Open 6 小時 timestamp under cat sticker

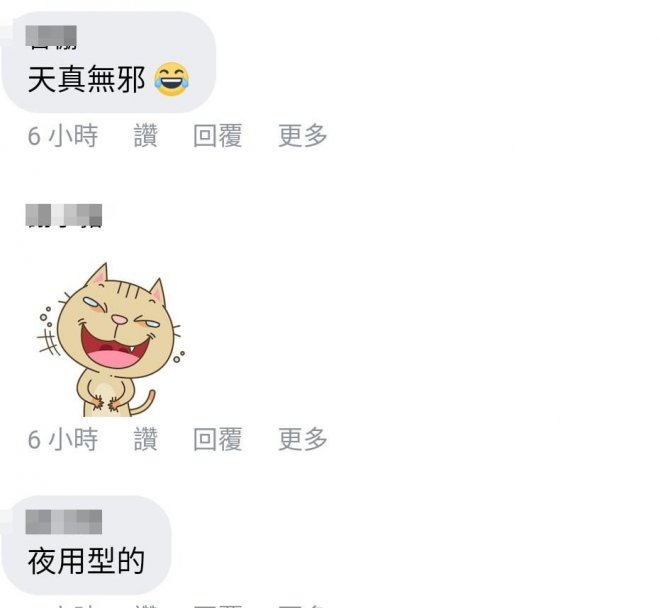(x=63, y=439)
